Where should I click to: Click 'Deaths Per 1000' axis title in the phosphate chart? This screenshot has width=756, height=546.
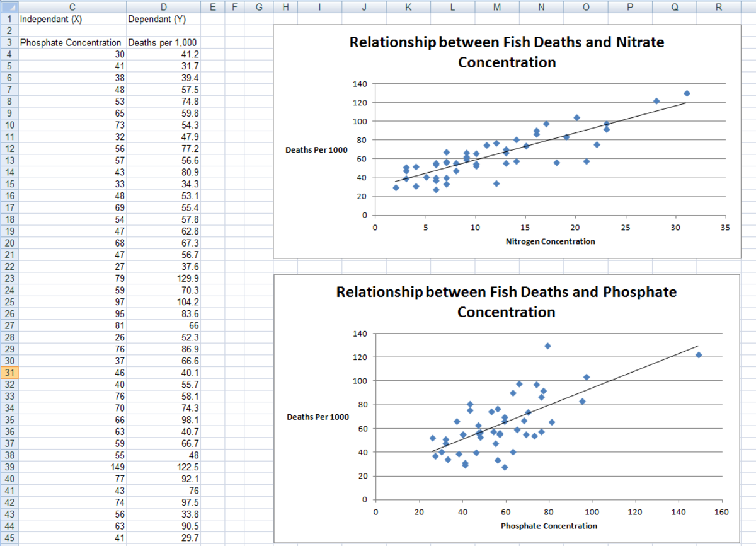pos(318,417)
